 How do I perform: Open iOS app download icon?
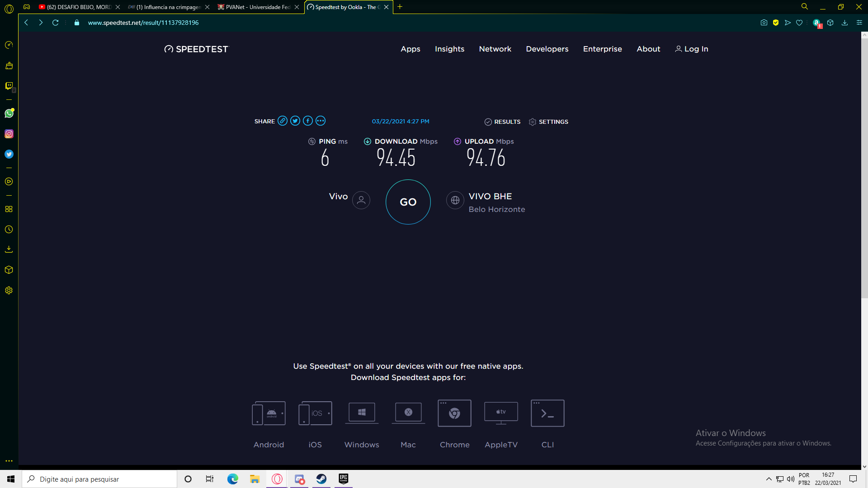[x=315, y=413]
